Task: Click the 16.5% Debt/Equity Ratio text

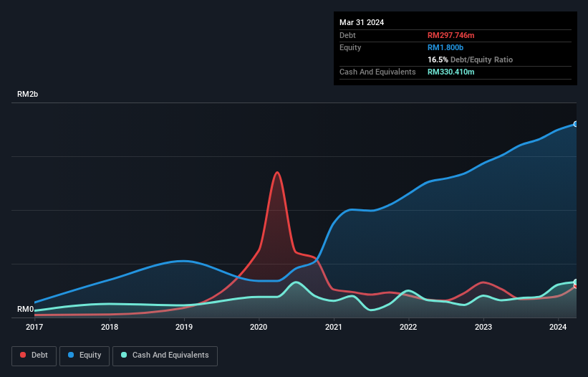Action: (x=470, y=59)
